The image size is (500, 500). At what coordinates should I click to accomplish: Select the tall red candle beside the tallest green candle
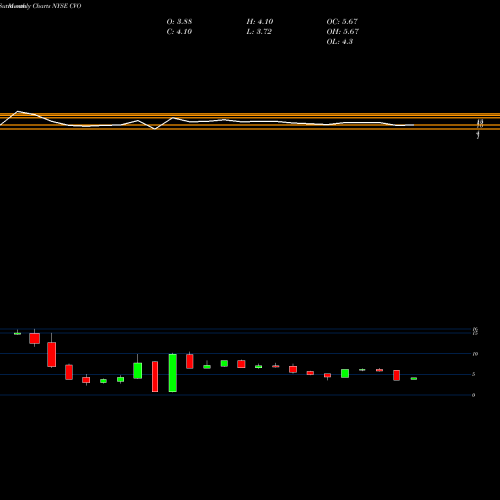pos(155,376)
